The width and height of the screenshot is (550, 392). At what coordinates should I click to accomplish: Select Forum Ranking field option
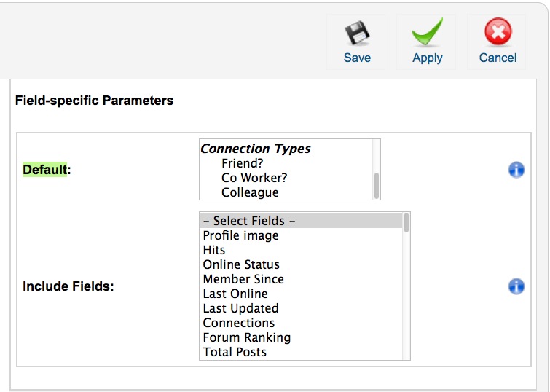[x=302, y=337]
